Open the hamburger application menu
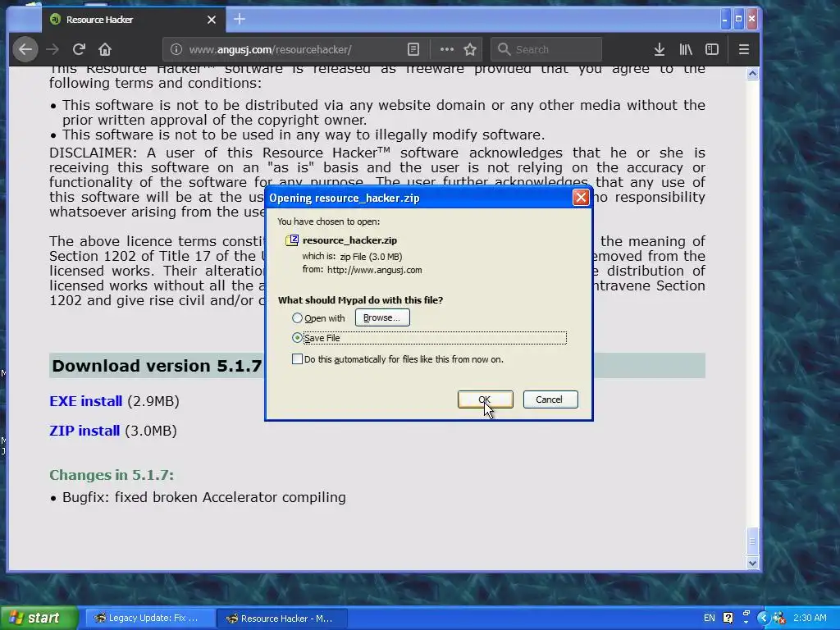This screenshot has height=630, width=840. tap(743, 50)
